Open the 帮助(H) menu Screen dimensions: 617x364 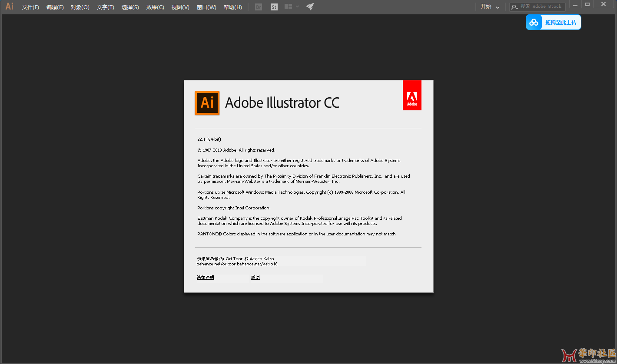(233, 7)
